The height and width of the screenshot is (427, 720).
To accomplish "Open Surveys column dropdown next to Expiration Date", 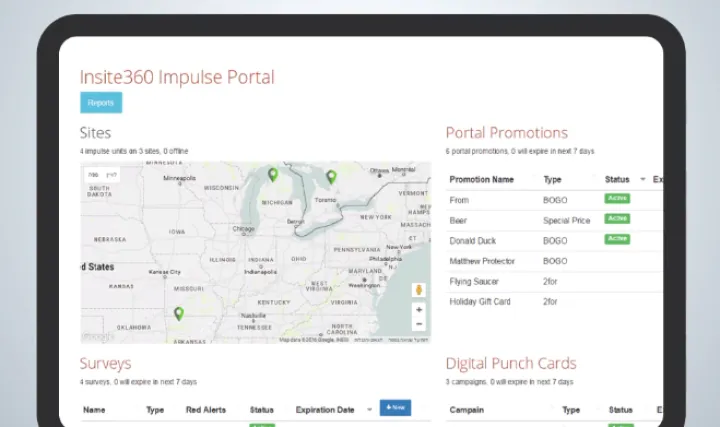I will 369,409.
